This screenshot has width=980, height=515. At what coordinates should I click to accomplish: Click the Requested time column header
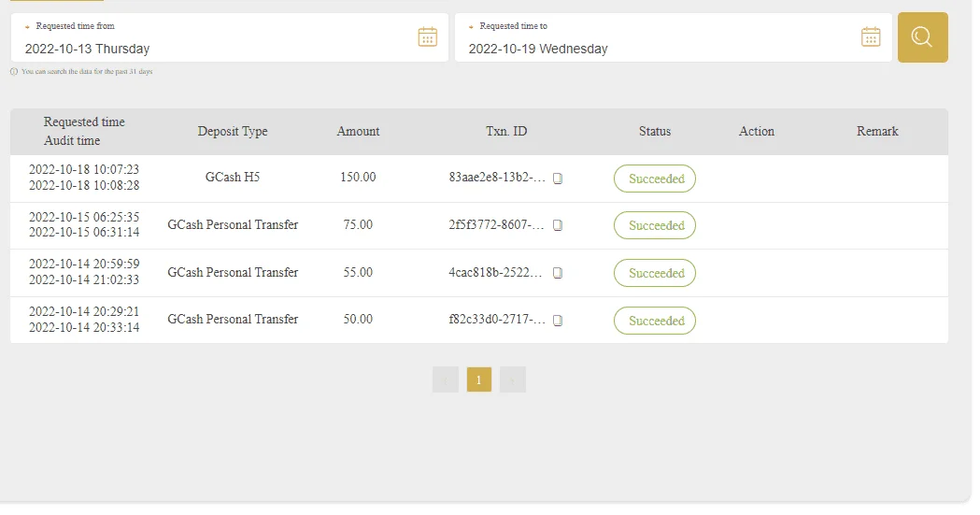click(84, 122)
